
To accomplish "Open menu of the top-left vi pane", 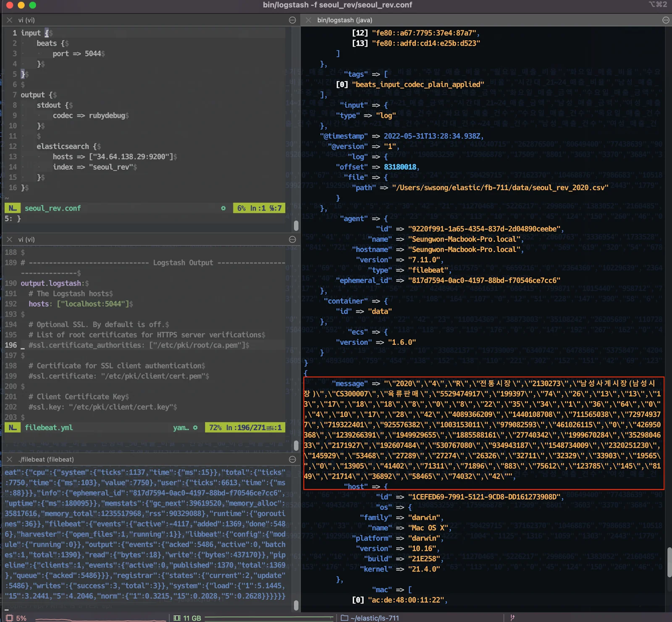I will 292,20.
